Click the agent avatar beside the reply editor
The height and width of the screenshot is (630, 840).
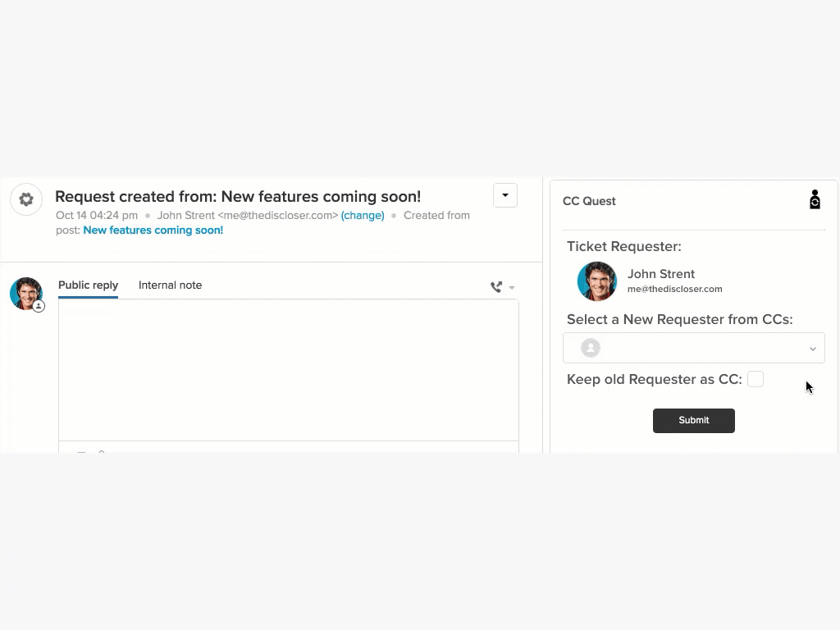pyautogui.click(x=25, y=294)
